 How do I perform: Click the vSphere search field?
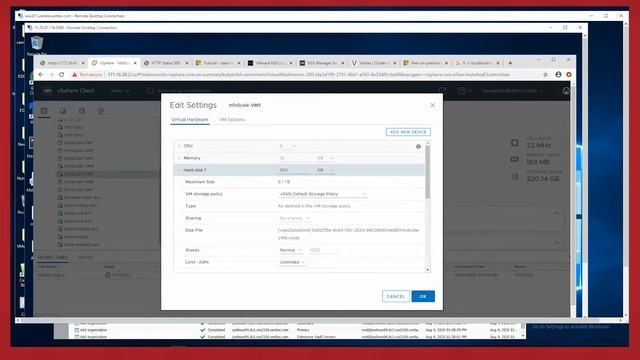coord(184,91)
